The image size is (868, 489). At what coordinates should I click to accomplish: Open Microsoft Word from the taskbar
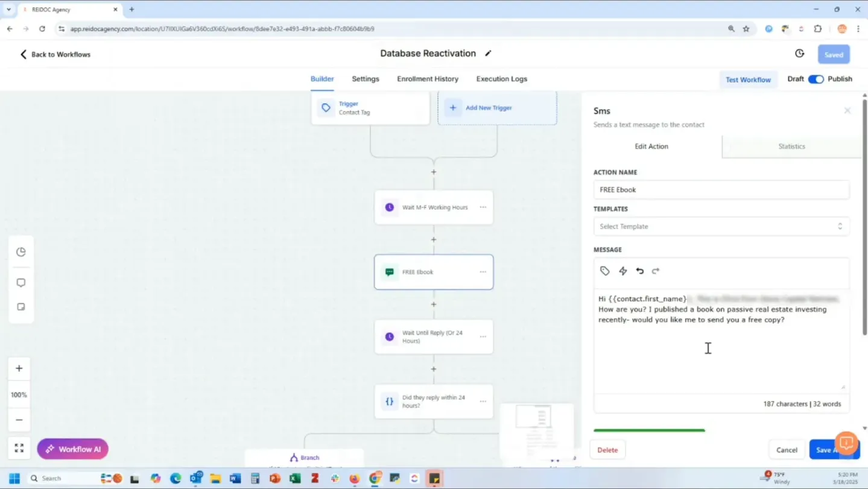coord(235,479)
